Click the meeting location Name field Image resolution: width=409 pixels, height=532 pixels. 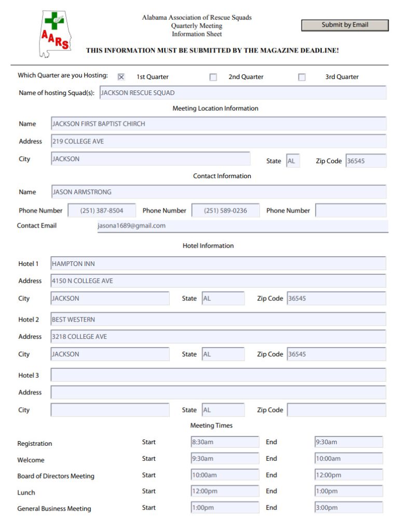218,124
